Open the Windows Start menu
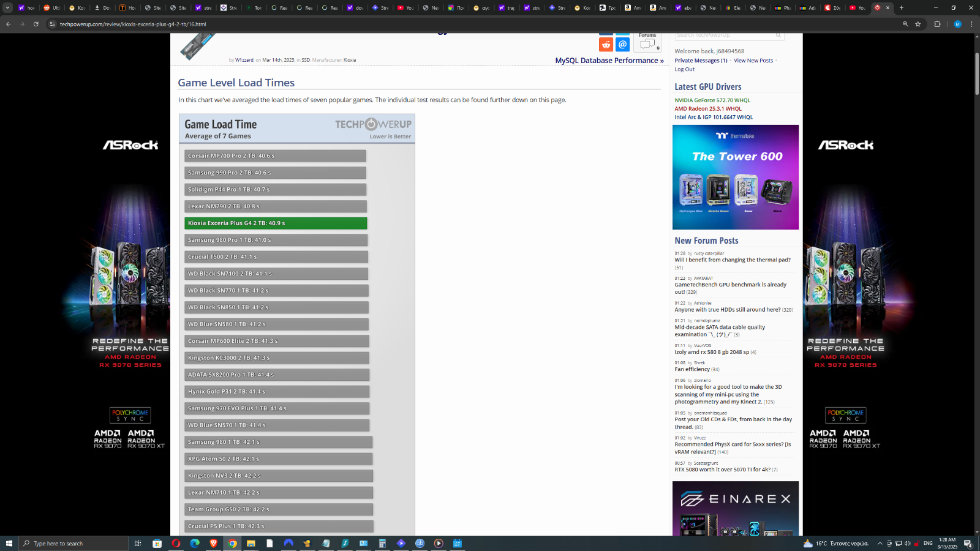This screenshot has width=980, height=551. [x=9, y=543]
